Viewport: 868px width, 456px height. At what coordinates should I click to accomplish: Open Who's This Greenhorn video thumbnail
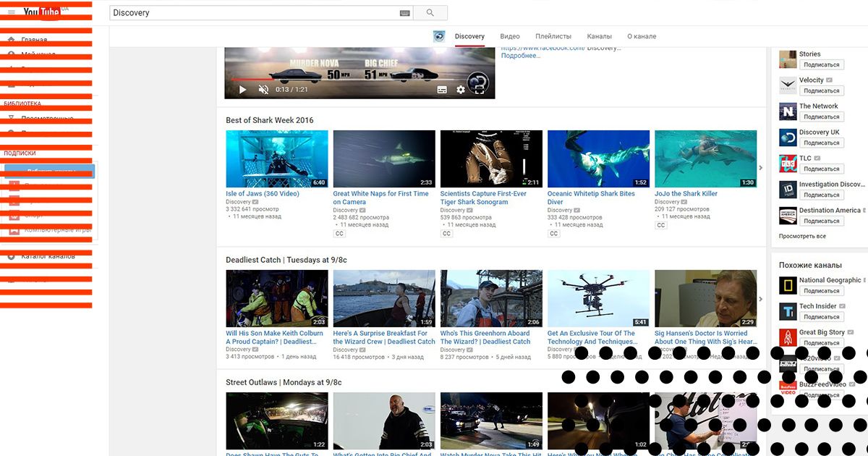pyautogui.click(x=491, y=299)
